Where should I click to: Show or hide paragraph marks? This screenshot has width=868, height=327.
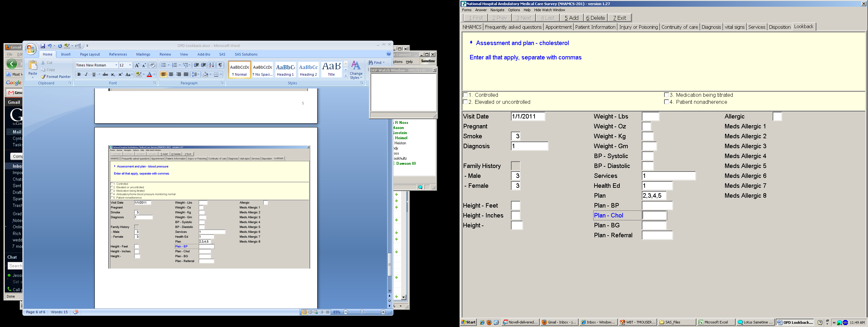click(x=220, y=65)
